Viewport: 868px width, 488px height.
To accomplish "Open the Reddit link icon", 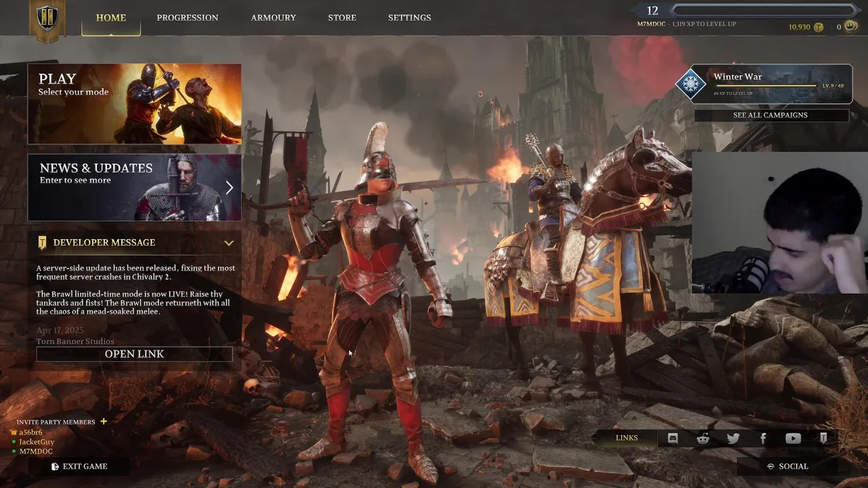I will pos(703,439).
